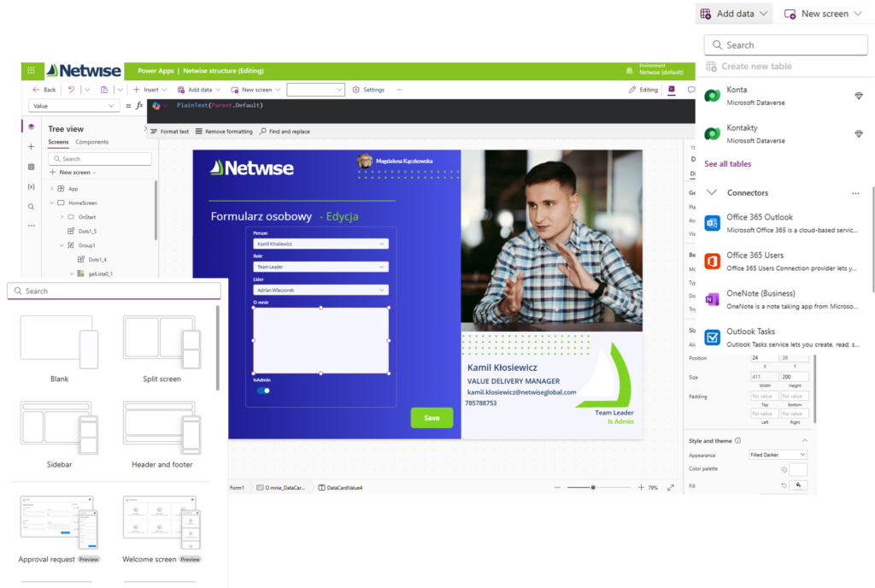Toggle the IsAdmin switch in the form
The image size is (875, 588).
(263, 391)
